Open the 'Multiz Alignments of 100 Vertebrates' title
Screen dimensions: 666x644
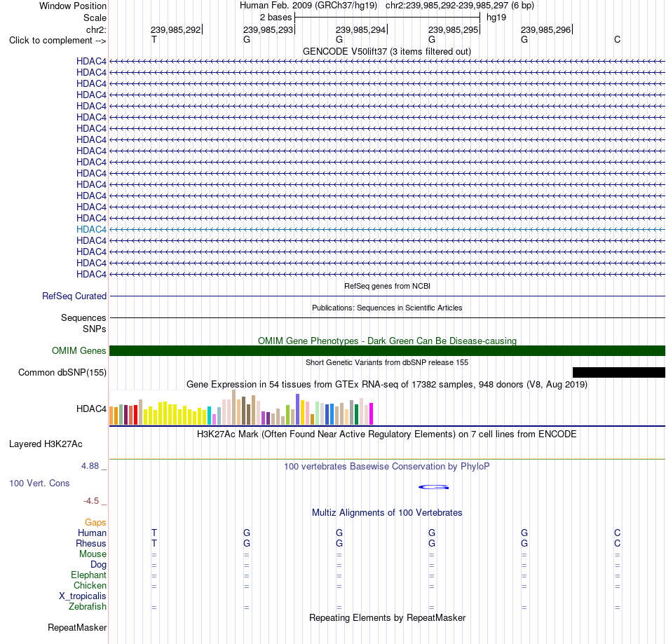pyautogui.click(x=387, y=512)
